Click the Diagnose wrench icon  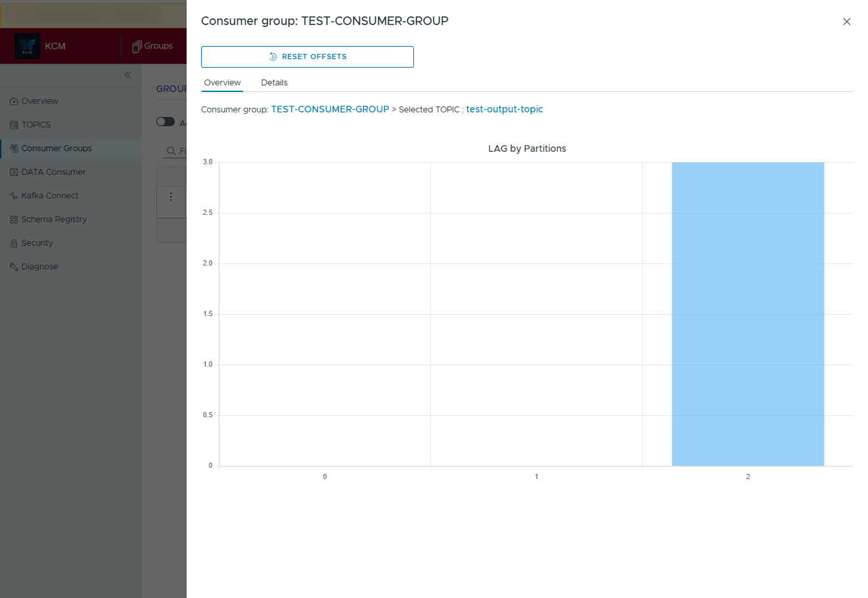tap(14, 267)
